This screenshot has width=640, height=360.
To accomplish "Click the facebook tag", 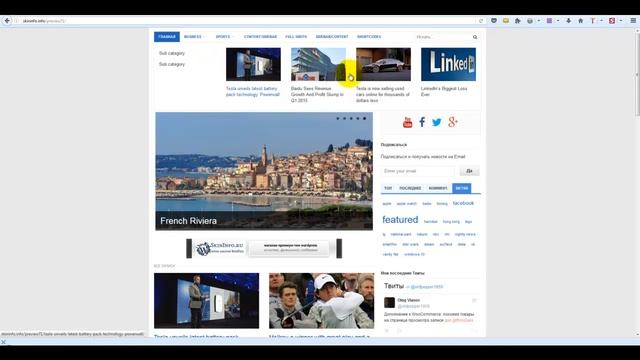I will pos(463,203).
